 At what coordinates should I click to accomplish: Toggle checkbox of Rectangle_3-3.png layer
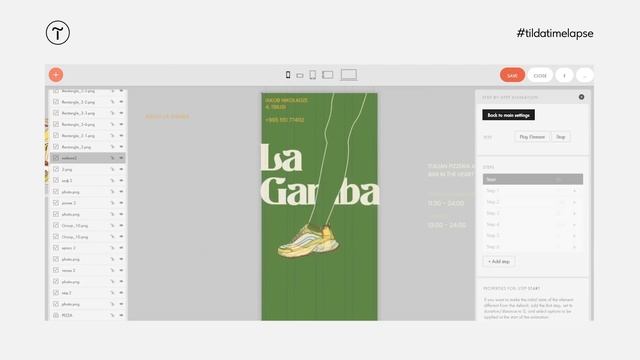pyautogui.click(x=56, y=113)
